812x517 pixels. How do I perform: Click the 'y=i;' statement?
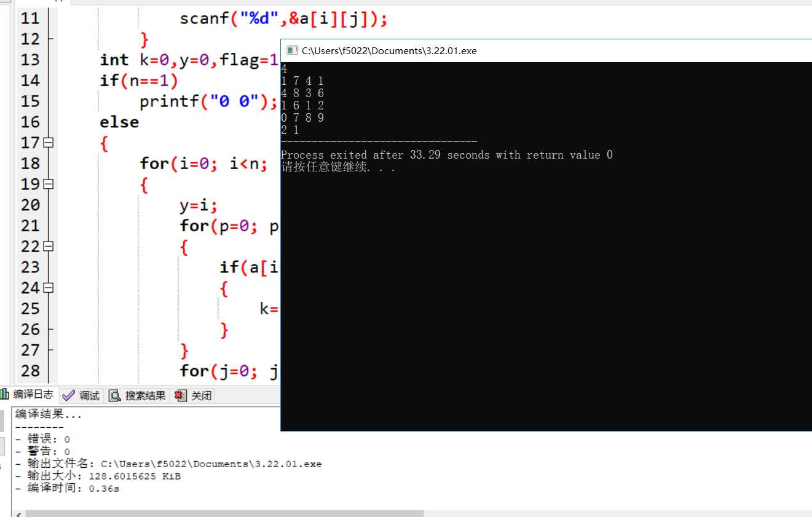point(199,205)
